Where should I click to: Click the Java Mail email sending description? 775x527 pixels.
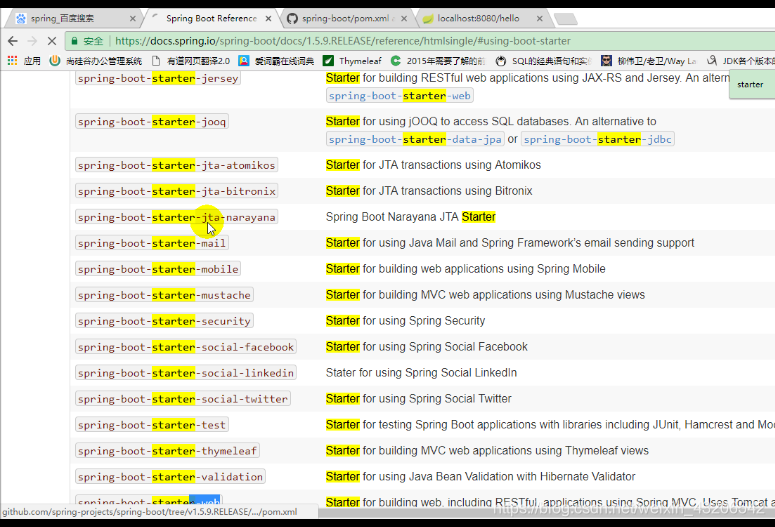coord(510,243)
